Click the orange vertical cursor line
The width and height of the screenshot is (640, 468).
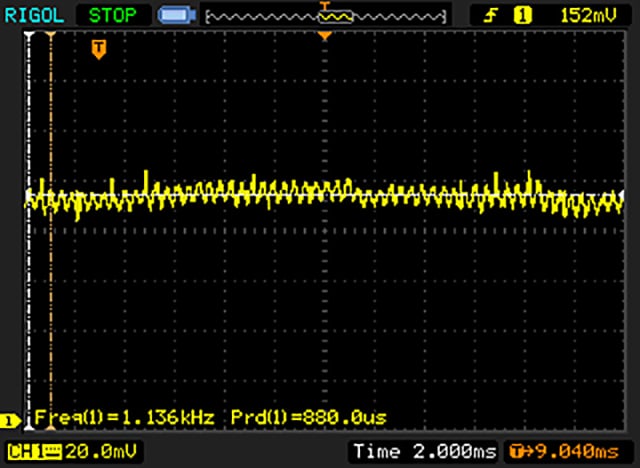tap(51, 231)
